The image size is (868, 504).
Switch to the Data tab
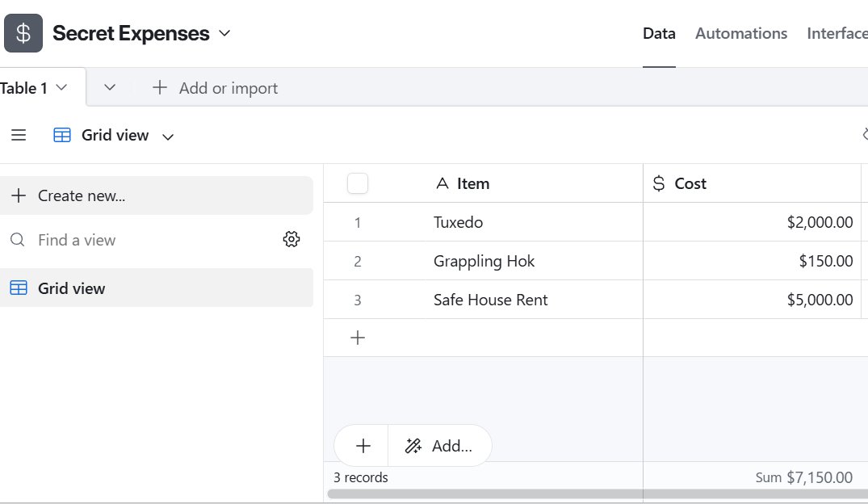[x=658, y=33]
